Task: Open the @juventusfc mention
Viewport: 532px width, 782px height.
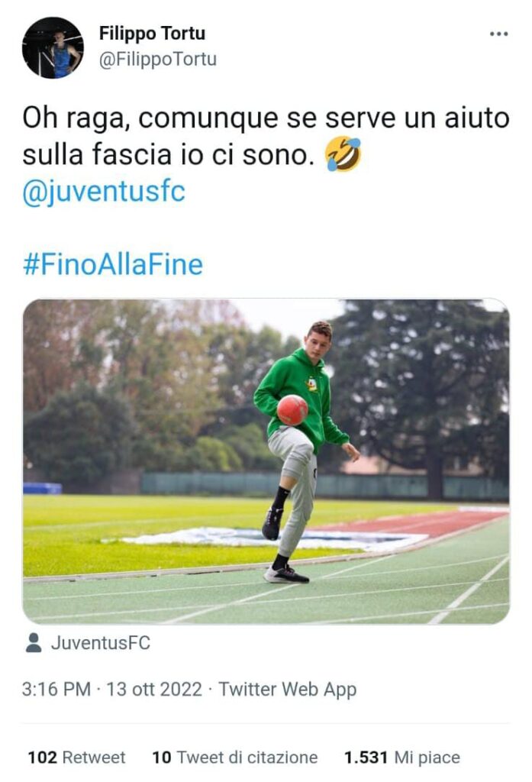Action: click(x=104, y=191)
